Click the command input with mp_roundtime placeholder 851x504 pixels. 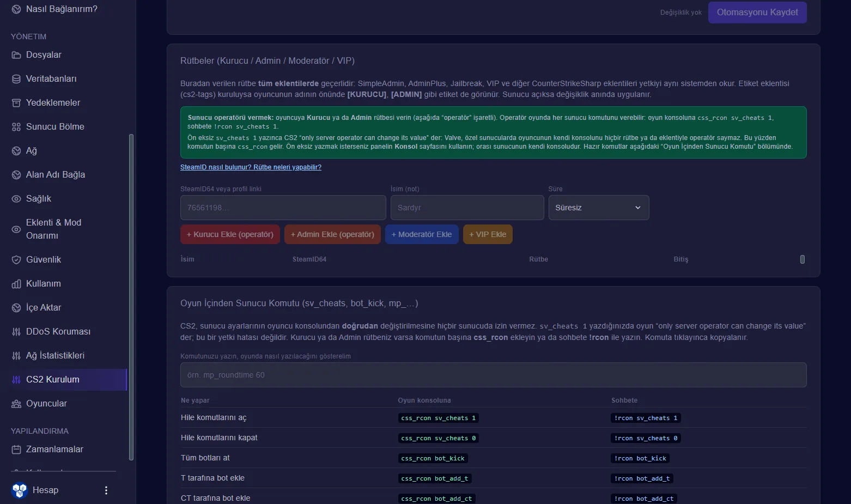point(494,375)
